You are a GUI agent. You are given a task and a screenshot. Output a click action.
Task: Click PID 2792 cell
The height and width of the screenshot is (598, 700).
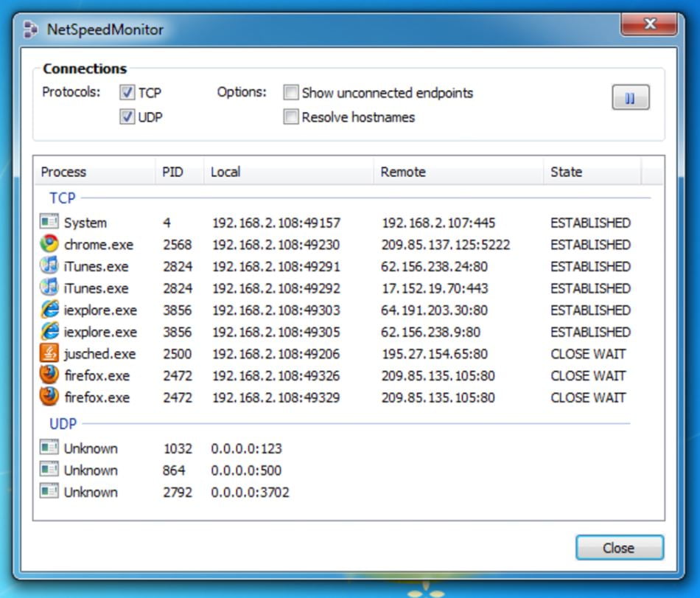(x=178, y=492)
